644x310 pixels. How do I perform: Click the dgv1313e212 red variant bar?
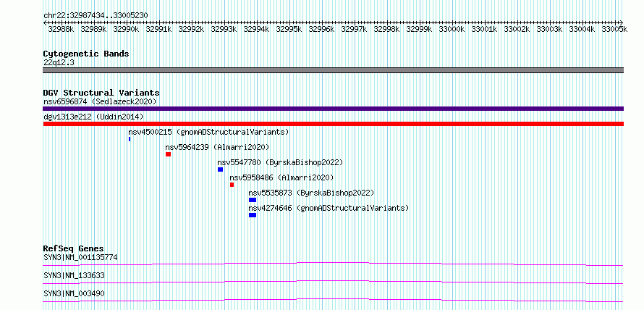[333, 124]
